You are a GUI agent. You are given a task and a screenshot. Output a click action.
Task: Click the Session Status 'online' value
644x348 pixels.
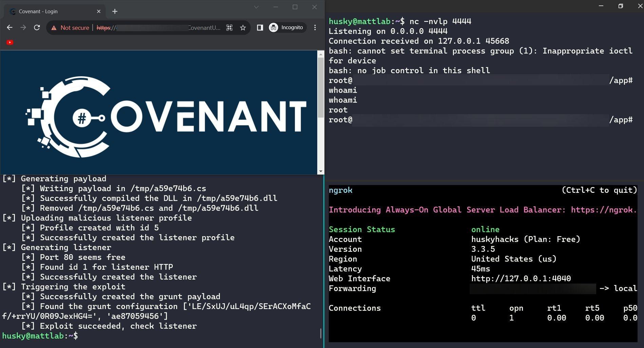(485, 229)
